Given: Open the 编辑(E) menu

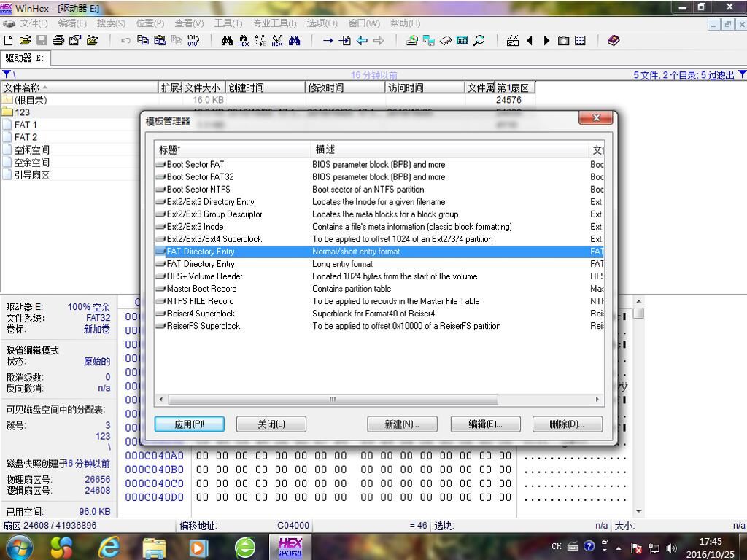Looking at the screenshot, I should click(x=72, y=23).
